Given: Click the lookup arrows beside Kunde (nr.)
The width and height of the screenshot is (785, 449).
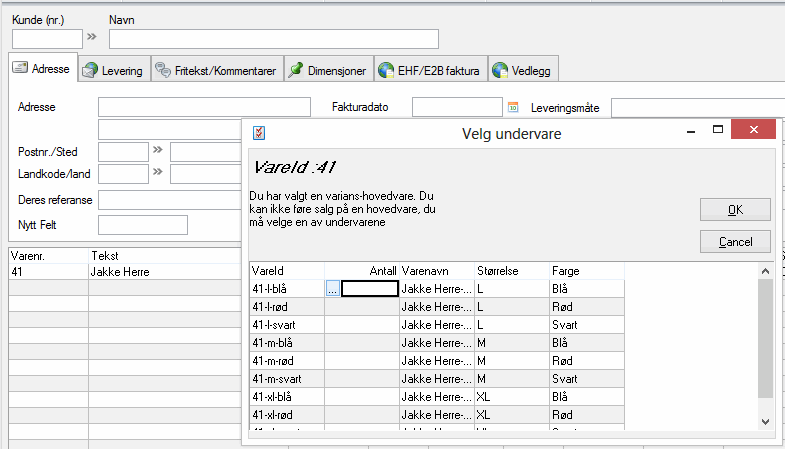Looking at the screenshot, I should point(93,38).
